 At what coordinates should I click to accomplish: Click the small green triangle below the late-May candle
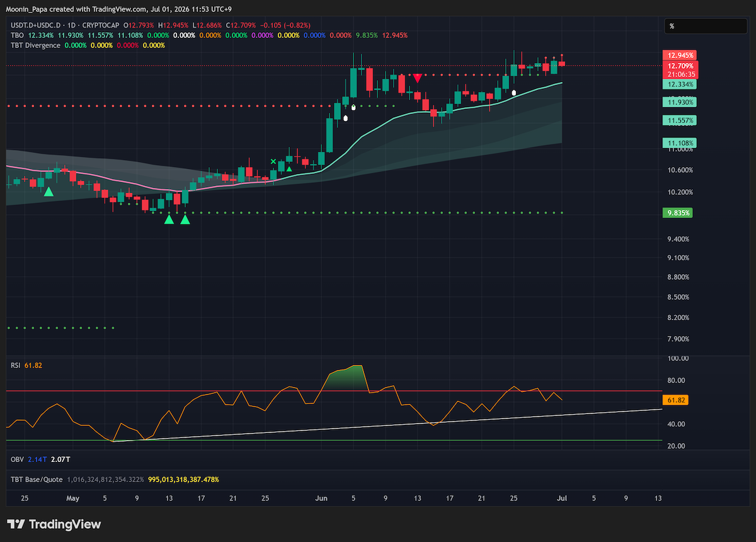coord(289,168)
